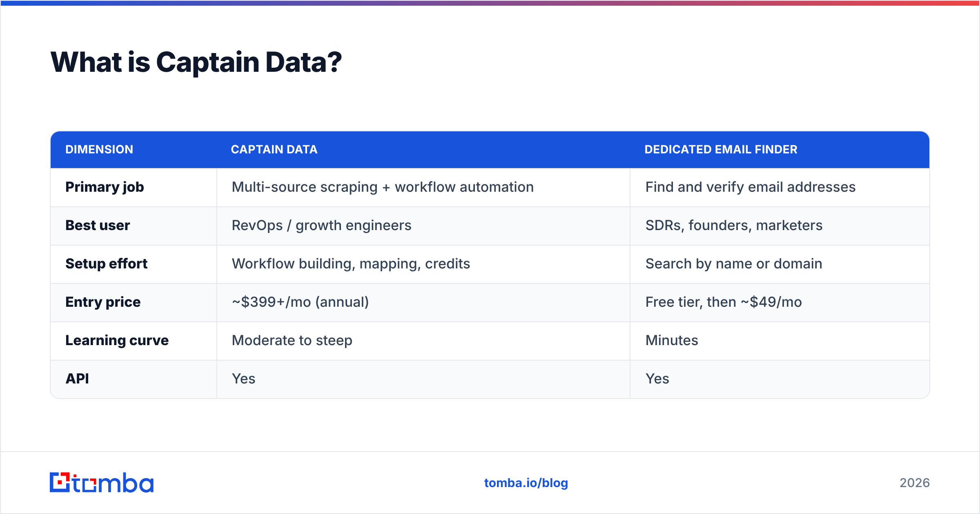Select 'Yes' in Captain Data API row

[243, 379]
